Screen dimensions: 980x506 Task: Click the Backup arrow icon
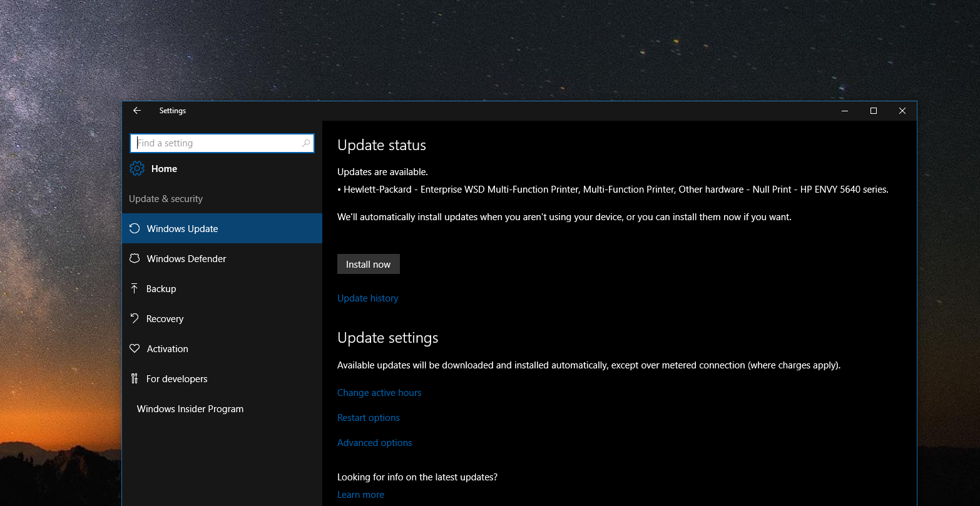[x=134, y=288]
